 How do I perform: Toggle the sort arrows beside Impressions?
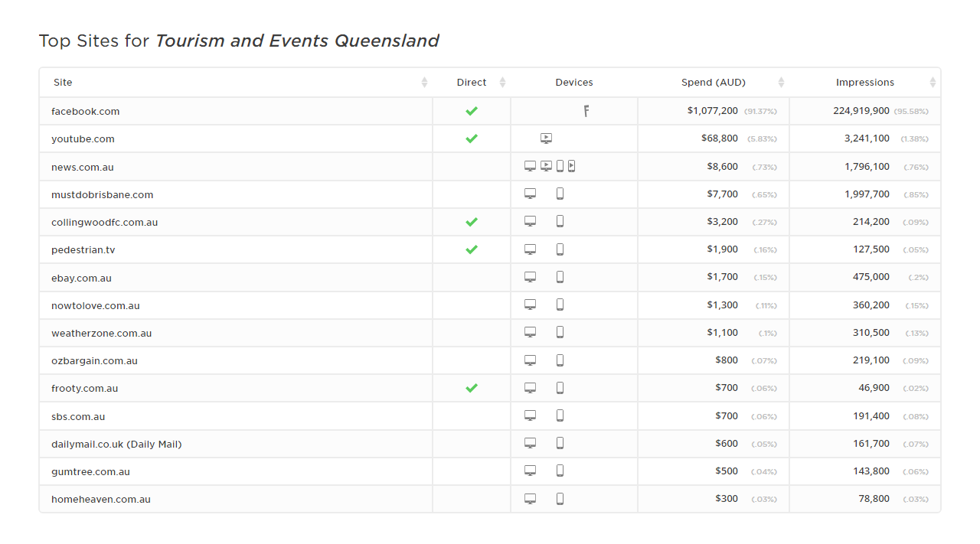pyautogui.click(x=933, y=83)
